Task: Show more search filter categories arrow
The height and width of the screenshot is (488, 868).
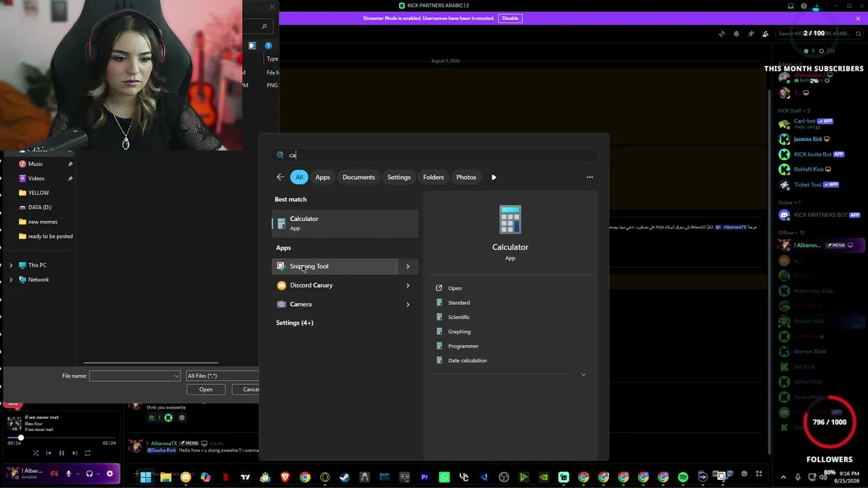Action: [494, 177]
